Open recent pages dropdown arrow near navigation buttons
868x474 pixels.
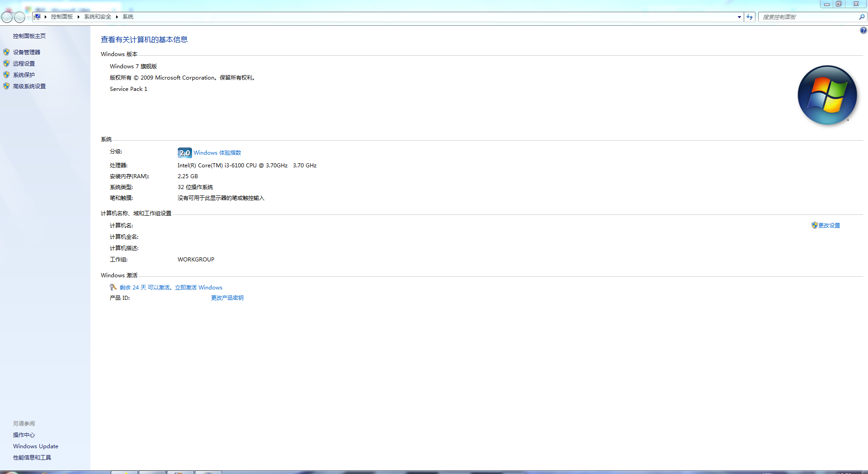28,17
